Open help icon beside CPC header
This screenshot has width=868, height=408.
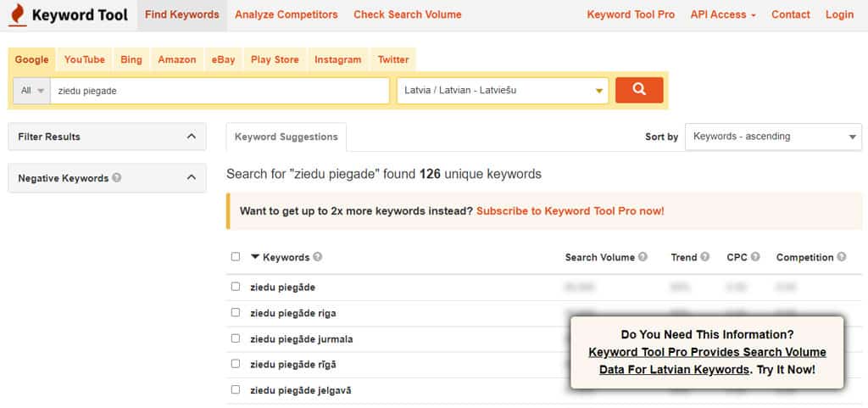click(755, 257)
